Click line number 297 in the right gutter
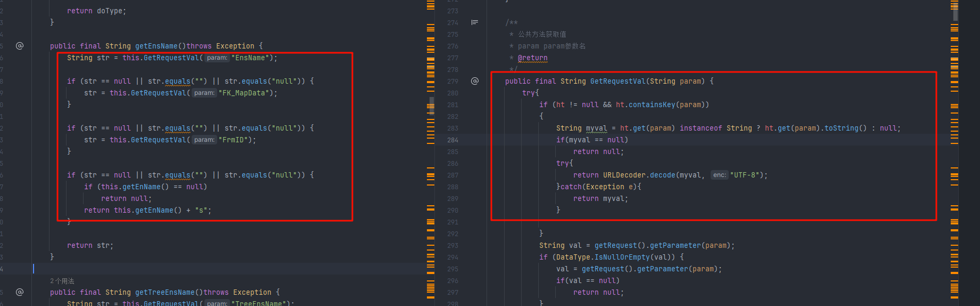This screenshot has width=980, height=306. pos(453,293)
